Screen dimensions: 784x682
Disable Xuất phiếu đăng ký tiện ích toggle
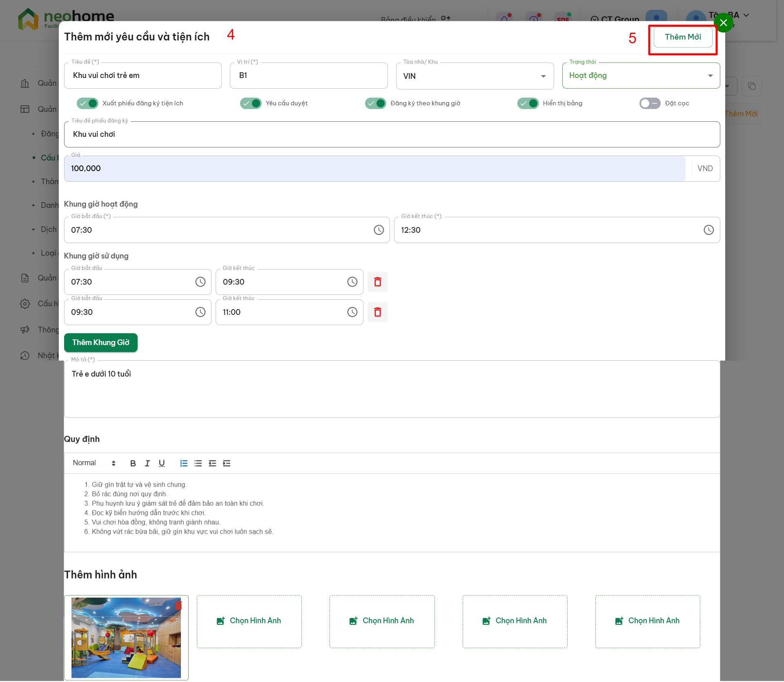tap(88, 103)
